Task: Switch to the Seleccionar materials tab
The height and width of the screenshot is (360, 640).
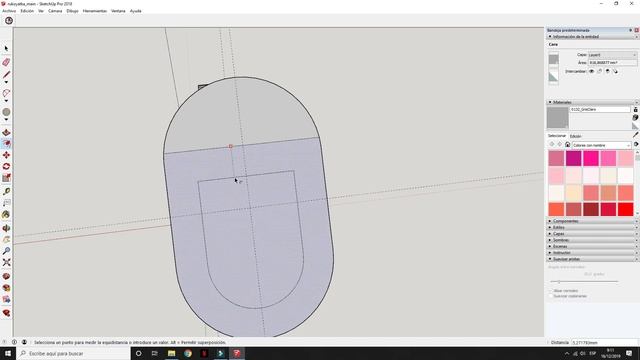Action: (557, 136)
